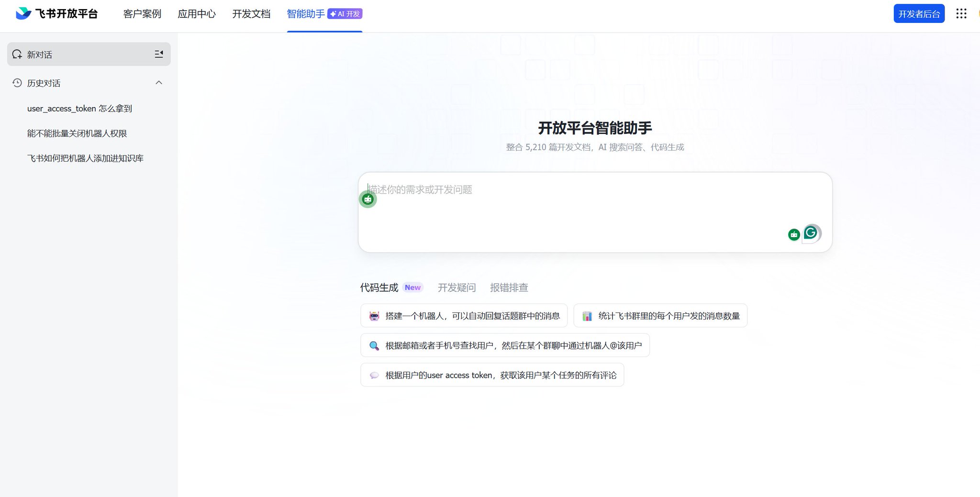
Task: Click the bar chart emoji on the statistics suggestion
Action: click(587, 316)
